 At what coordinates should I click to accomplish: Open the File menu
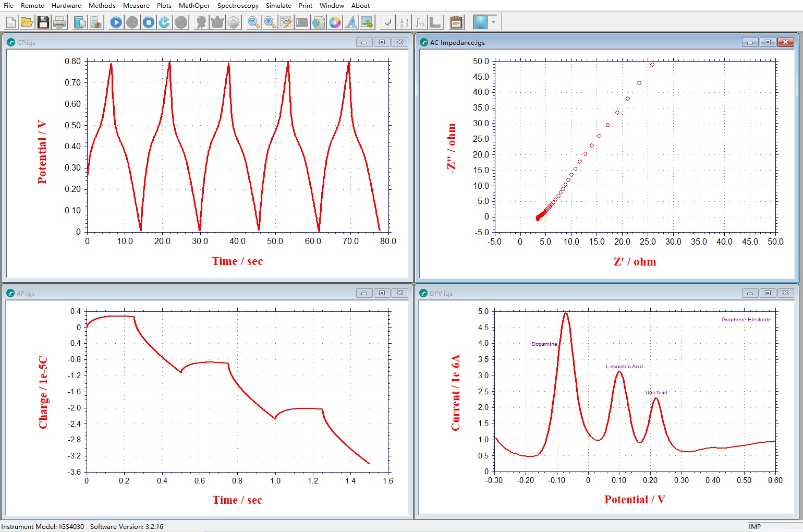click(9, 6)
